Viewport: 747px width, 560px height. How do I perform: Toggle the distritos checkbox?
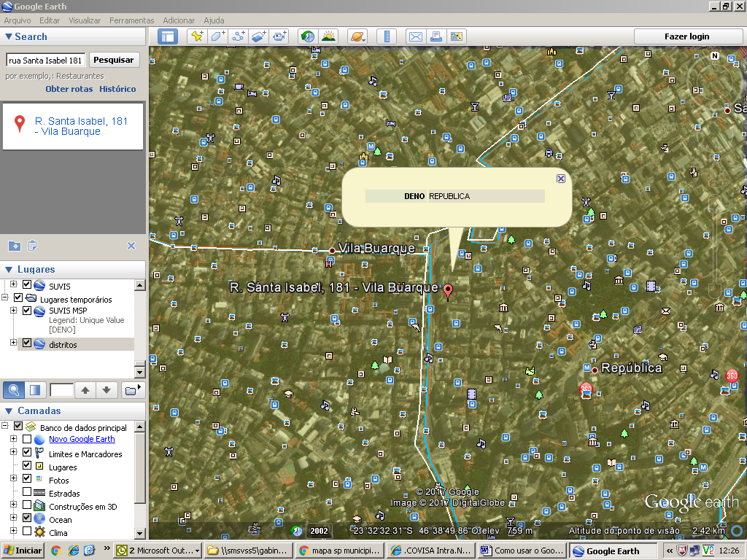pyautogui.click(x=27, y=343)
